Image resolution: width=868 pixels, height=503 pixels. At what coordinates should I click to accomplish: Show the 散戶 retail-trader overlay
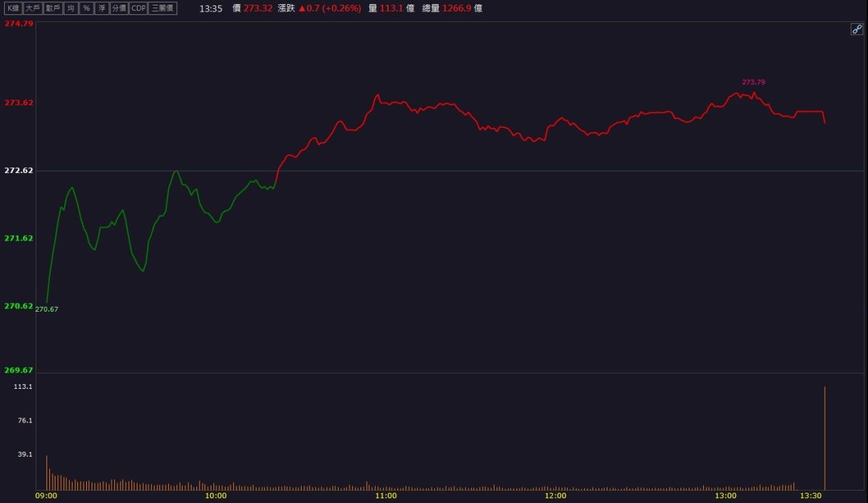pyautogui.click(x=53, y=8)
